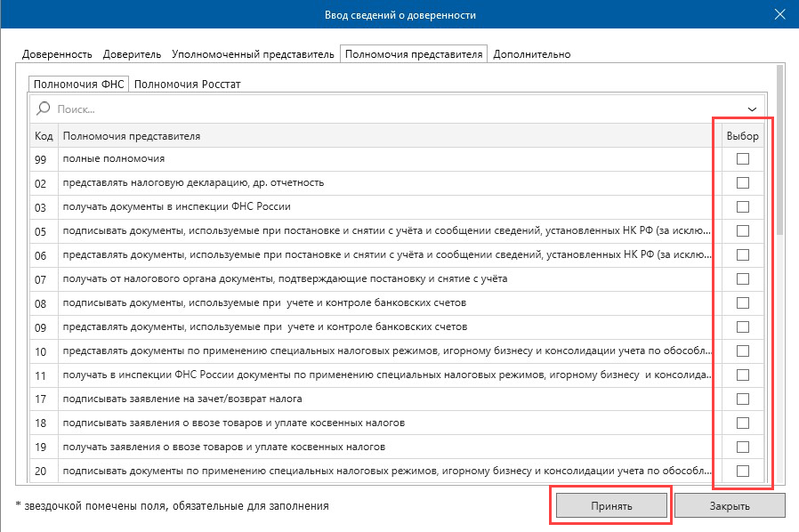This screenshot has height=532, width=799.
Task: Enable the checkbox in row code 10
Action: [x=742, y=351]
